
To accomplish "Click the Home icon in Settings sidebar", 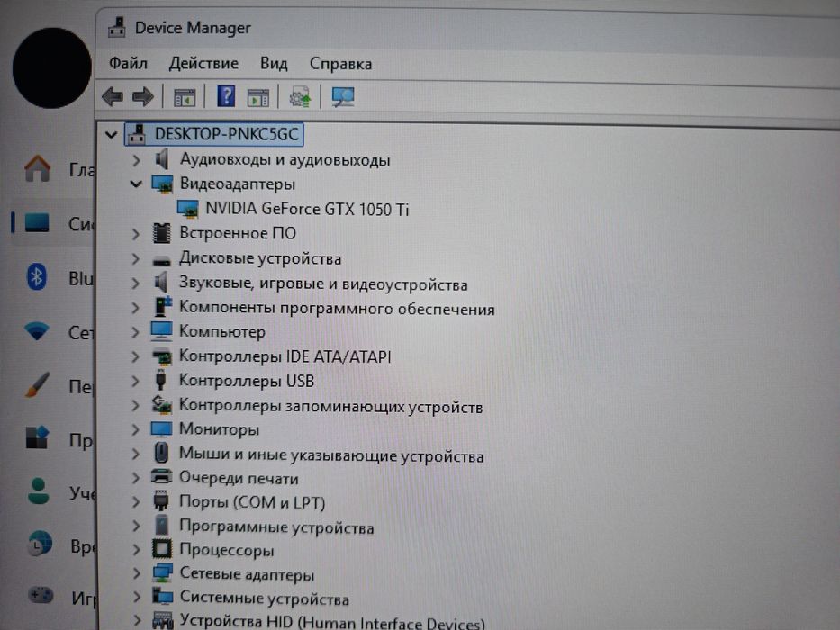I will [x=38, y=169].
